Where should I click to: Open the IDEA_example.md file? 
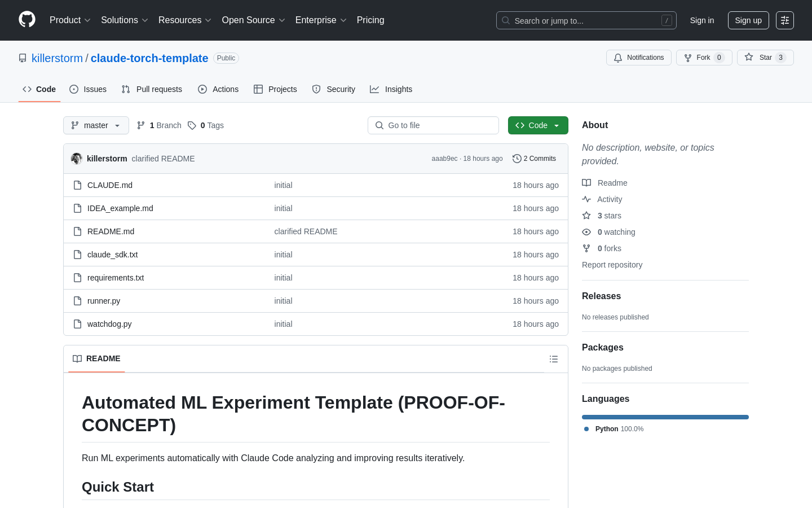coord(120,208)
